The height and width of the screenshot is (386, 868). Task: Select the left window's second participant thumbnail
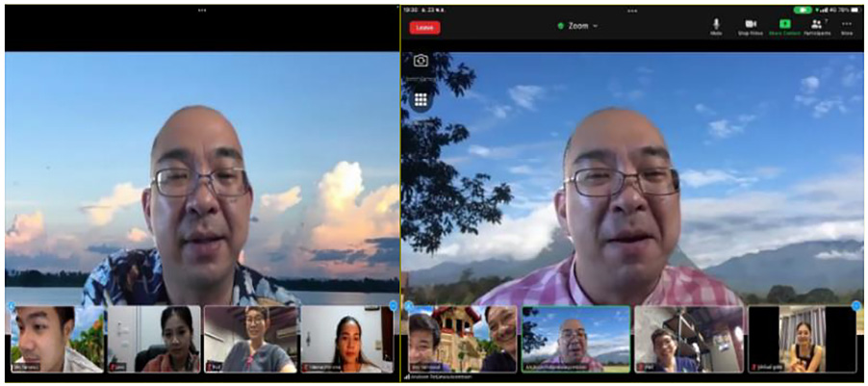pyautogui.click(x=153, y=339)
